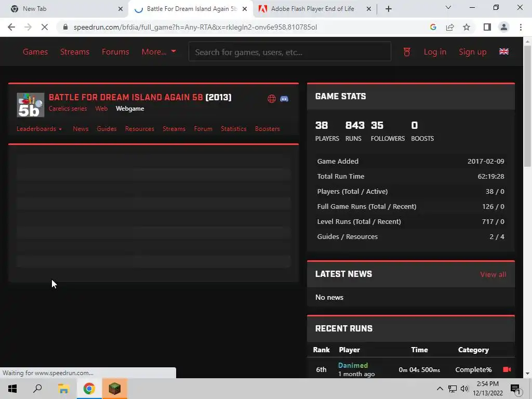Open the game's News tab
Image resolution: width=532 pixels, height=399 pixels.
[x=81, y=129]
